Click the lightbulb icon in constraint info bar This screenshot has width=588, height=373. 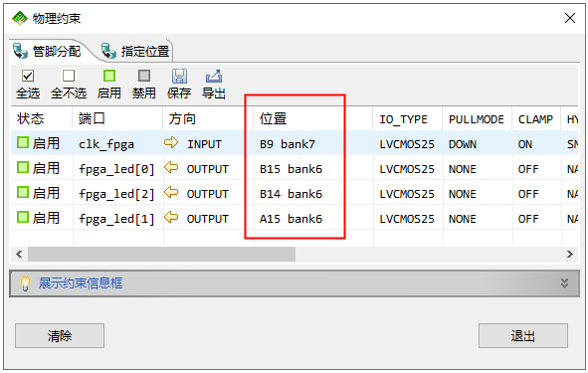25,283
